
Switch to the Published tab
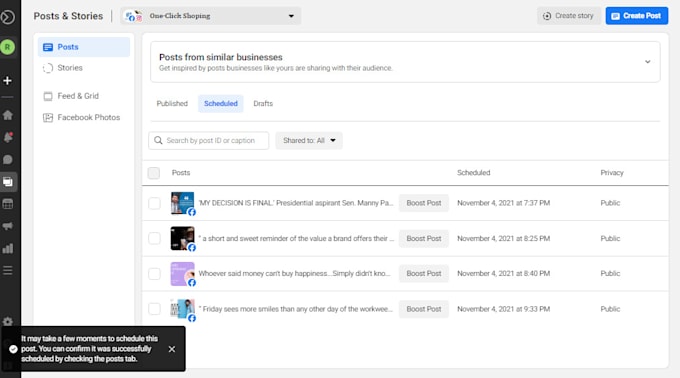[172, 104]
